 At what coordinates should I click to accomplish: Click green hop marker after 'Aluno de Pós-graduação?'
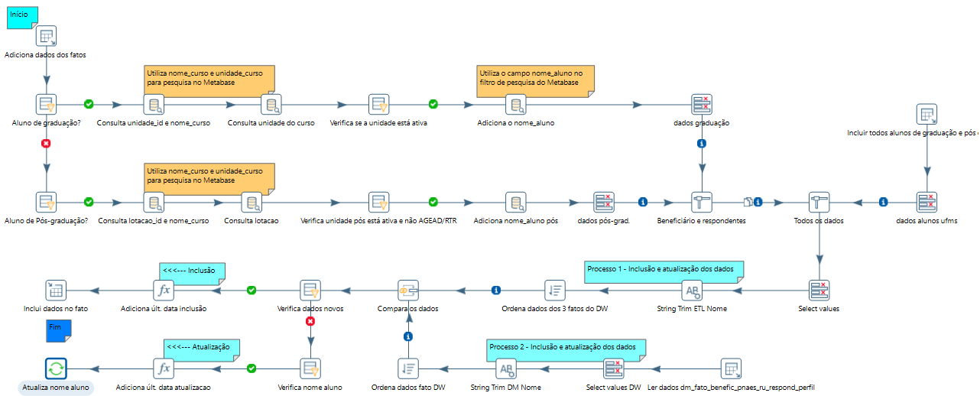tap(89, 202)
